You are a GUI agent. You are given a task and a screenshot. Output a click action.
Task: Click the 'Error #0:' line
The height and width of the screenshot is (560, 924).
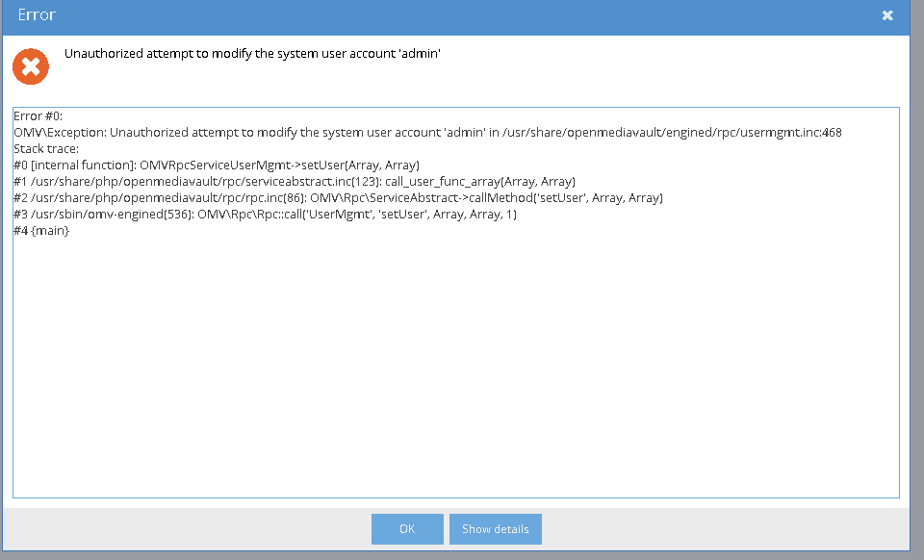38,116
